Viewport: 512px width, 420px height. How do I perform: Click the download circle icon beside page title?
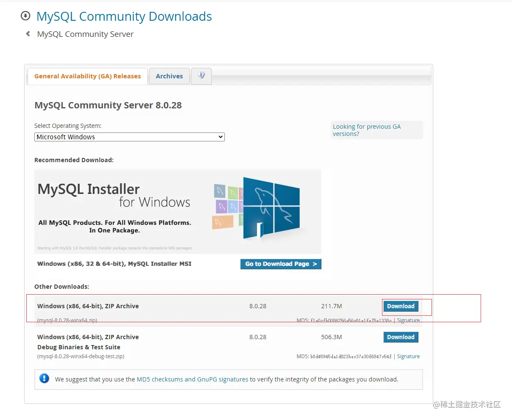25,16
